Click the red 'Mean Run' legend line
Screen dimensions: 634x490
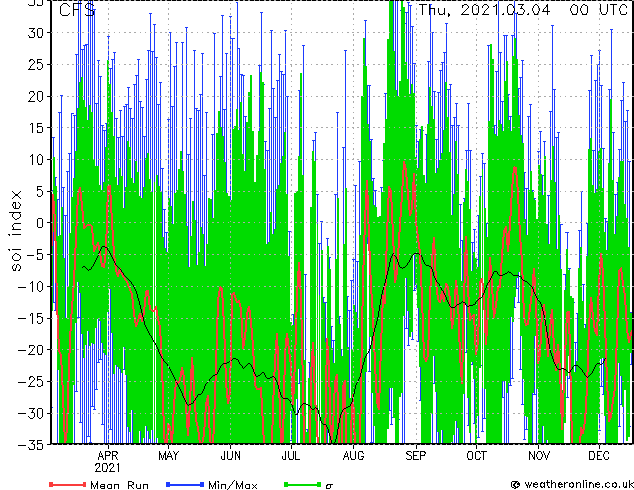point(68,484)
